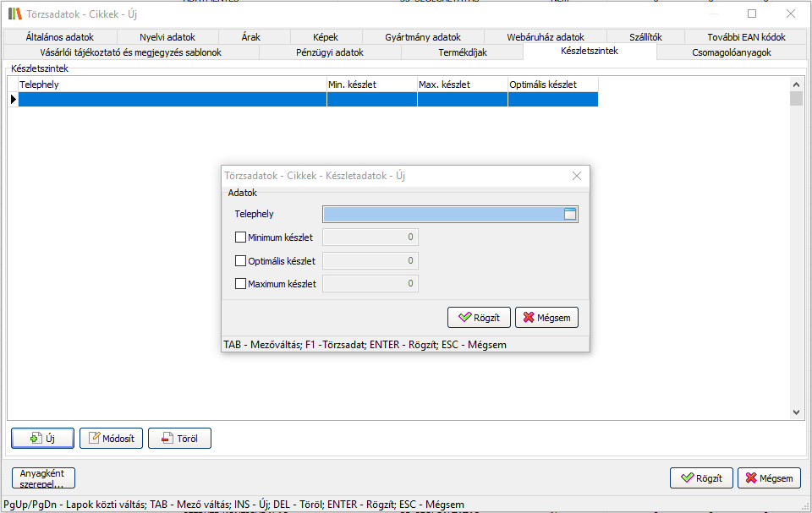Click the app icon in title bar
The image size is (812, 513).
(14, 14)
